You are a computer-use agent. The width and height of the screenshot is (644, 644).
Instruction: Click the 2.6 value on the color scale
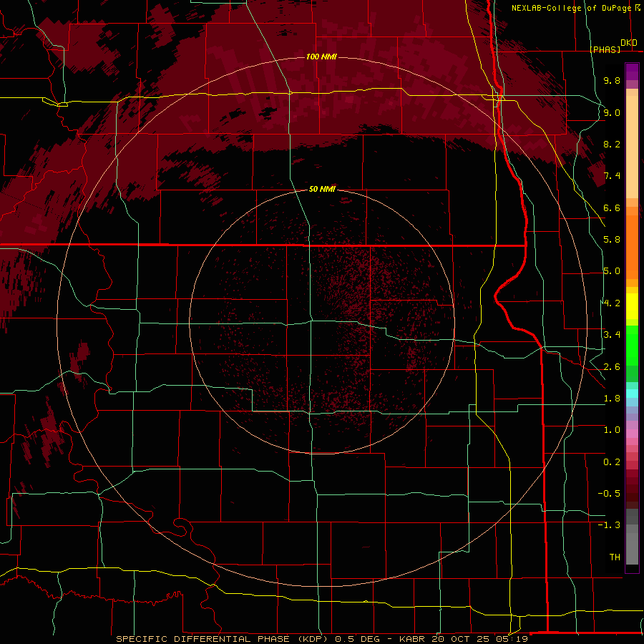(612, 367)
